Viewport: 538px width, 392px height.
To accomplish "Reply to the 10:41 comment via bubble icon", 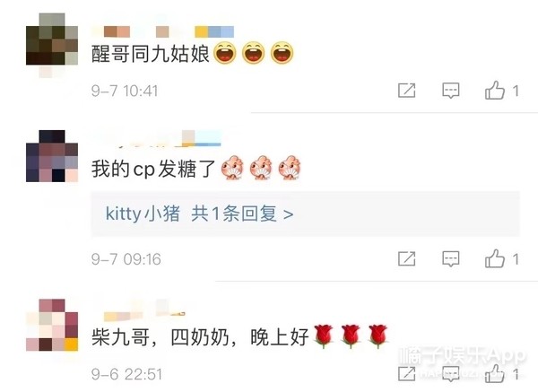I will 450,91.
